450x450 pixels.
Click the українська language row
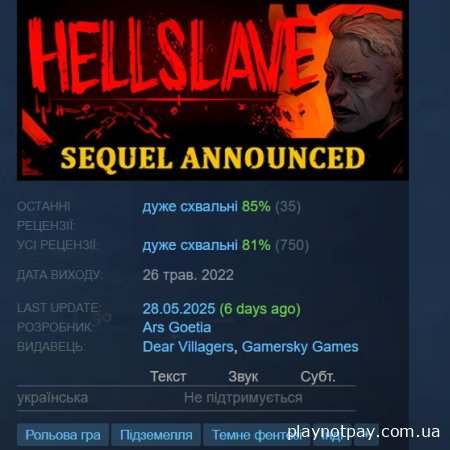pos(186,398)
